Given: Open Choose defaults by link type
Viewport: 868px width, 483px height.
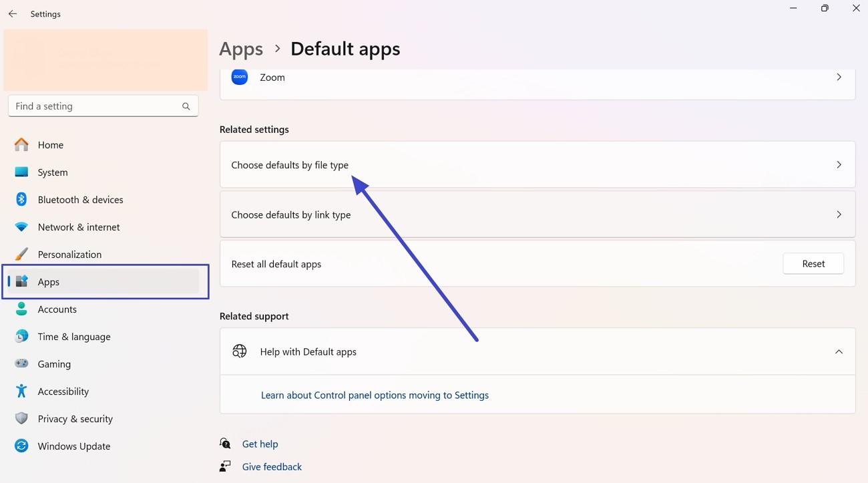Looking at the screenshot, I should pos(537,215).
